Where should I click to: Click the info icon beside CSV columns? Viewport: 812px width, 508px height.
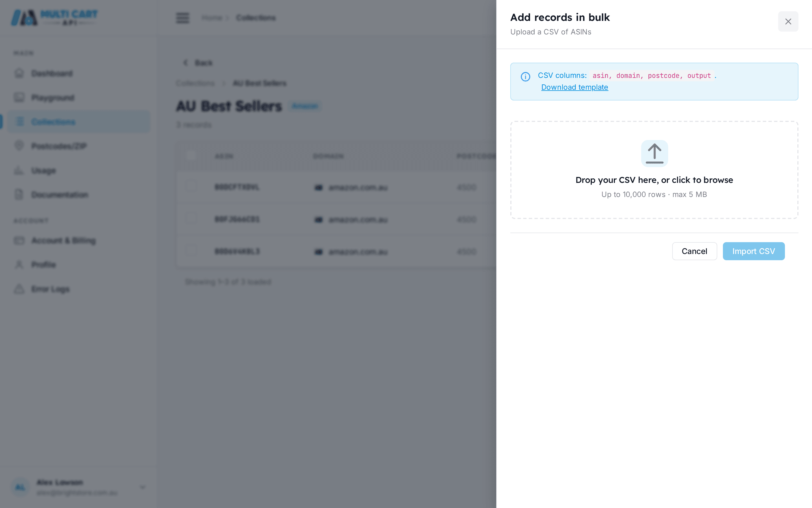coord(526,76)
